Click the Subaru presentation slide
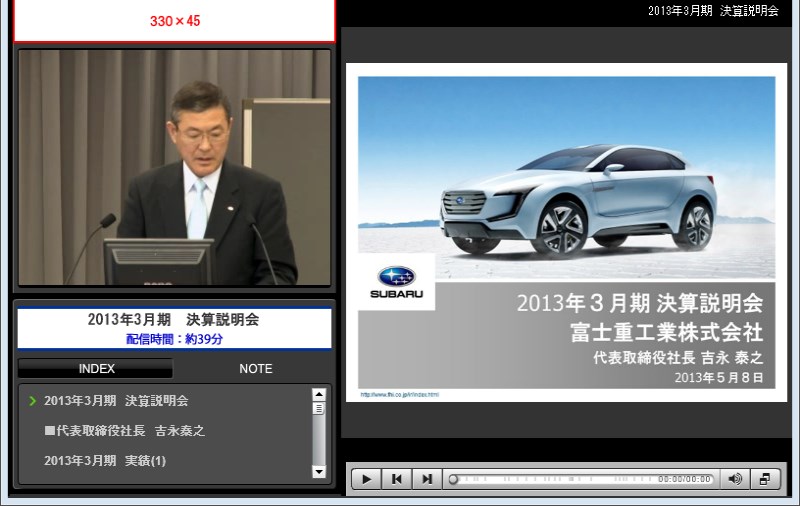800x506 pixels. [566, 232]
